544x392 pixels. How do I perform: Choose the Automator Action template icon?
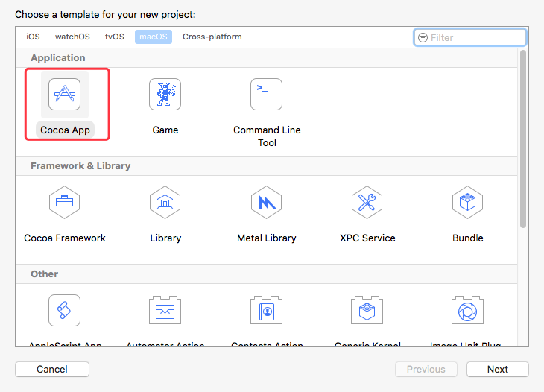click(165, 310)
